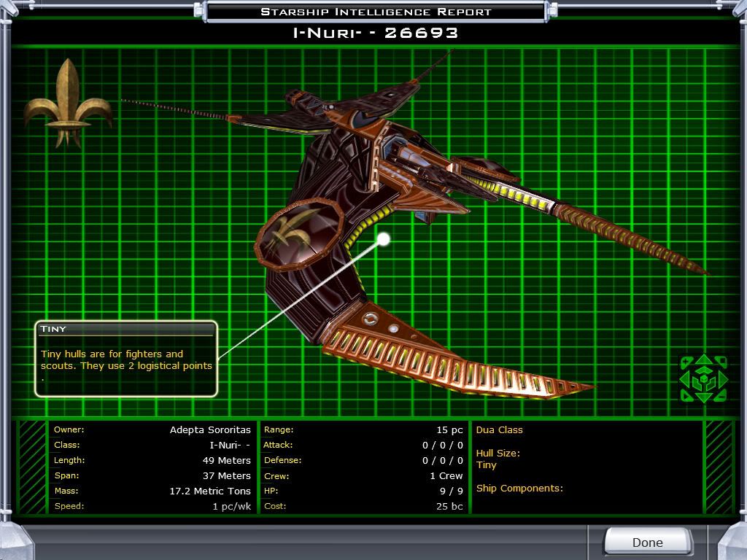Click the zoom-in plus corner of view control
The width and height of the screenshot is (747, 560).
pos(686,363)
